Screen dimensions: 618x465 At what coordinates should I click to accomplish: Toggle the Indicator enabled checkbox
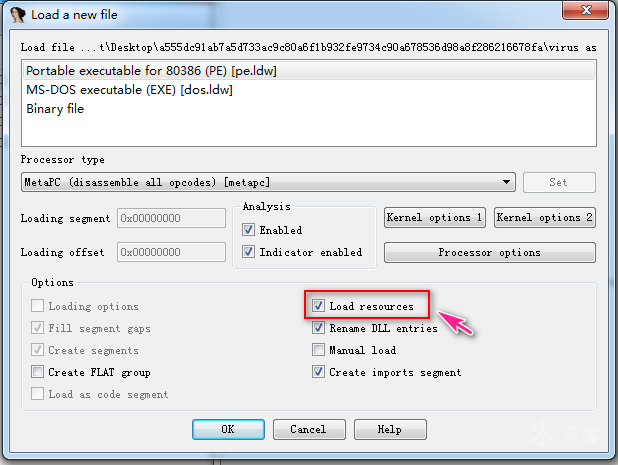tap(249, 252)
